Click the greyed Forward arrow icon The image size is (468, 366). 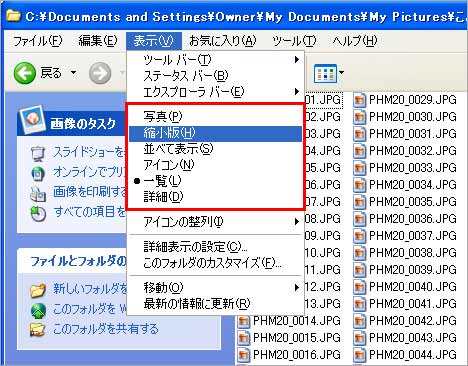(100, 73)
